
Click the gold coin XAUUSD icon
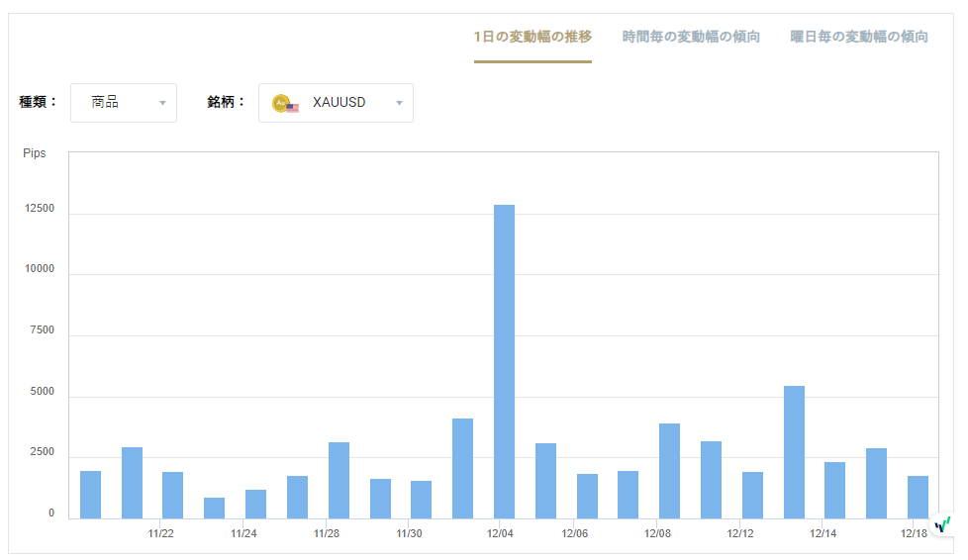285,103
